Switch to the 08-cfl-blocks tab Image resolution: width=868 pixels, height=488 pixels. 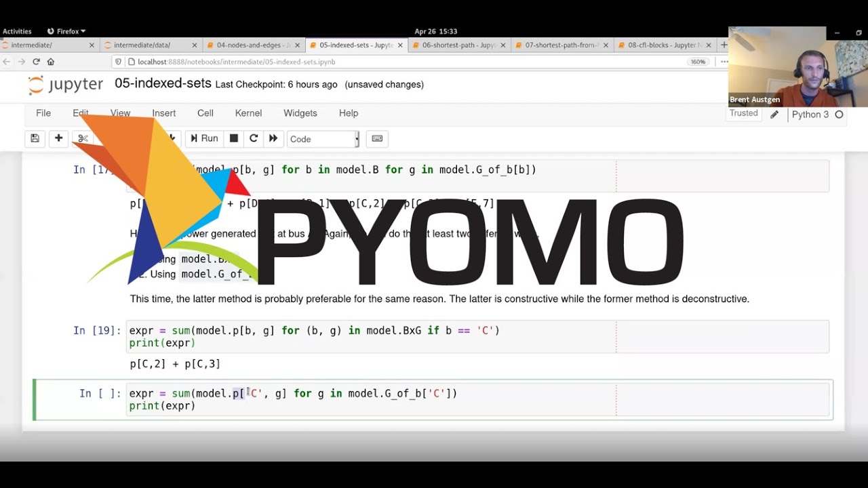coord(665,45)
